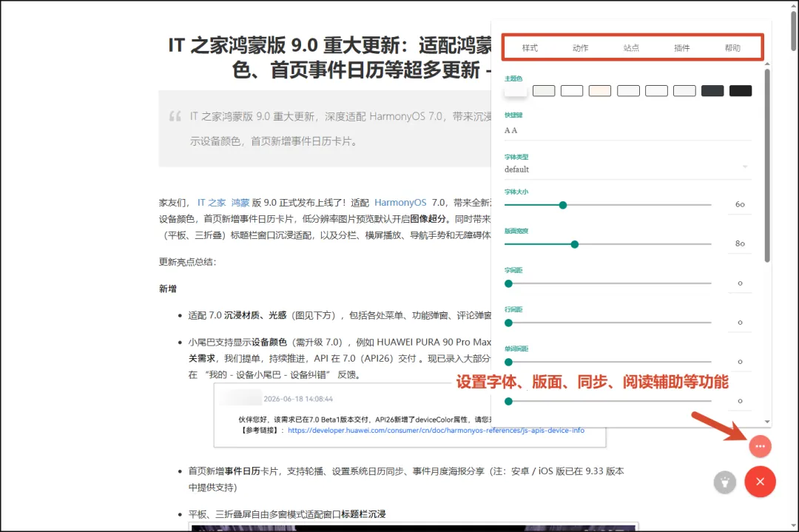799x532 pixels.
Task: Choose the pure black theme color swatch
Action: [x=741, y=91]
